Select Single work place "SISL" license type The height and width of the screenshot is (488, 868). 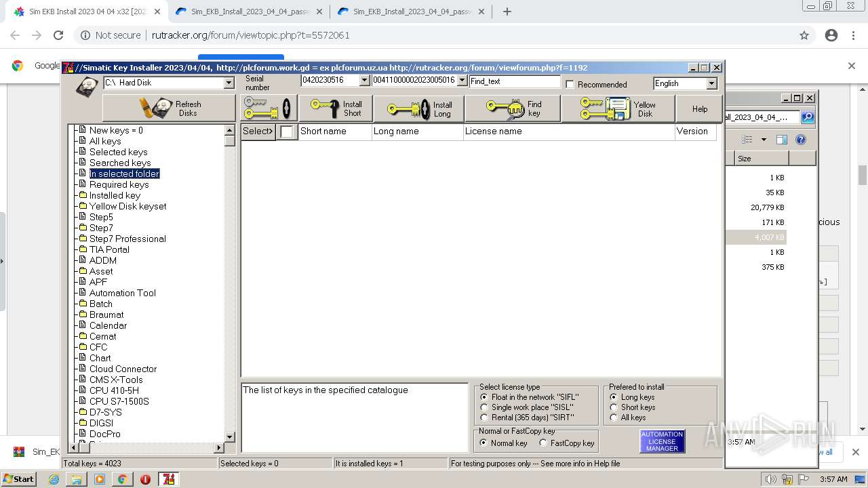tap(484, 407)
